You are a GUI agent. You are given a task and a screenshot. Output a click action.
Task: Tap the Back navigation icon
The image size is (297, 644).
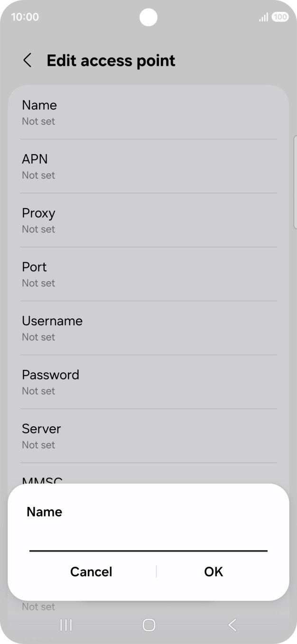(232, 625)
